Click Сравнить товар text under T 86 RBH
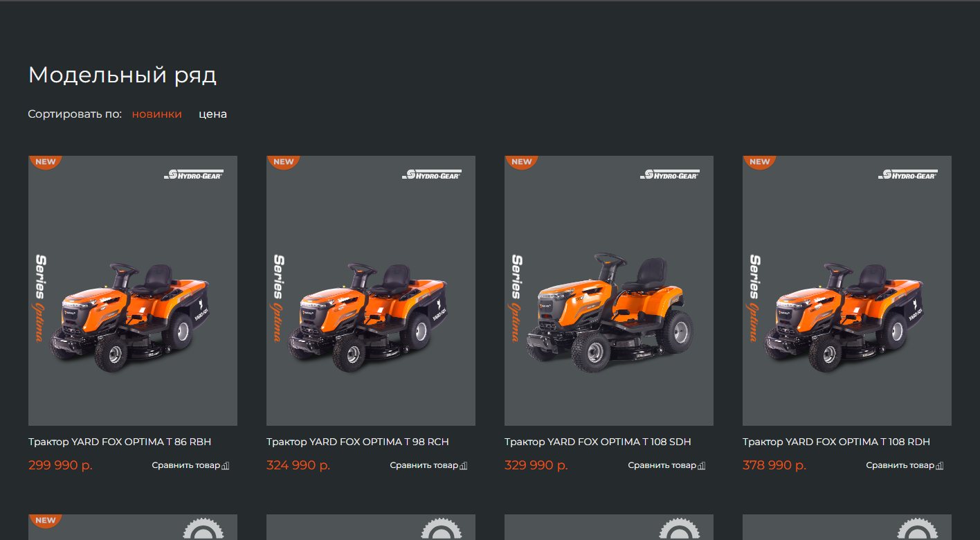This screenshot has width=980, height=540. (x=186, y=465)
